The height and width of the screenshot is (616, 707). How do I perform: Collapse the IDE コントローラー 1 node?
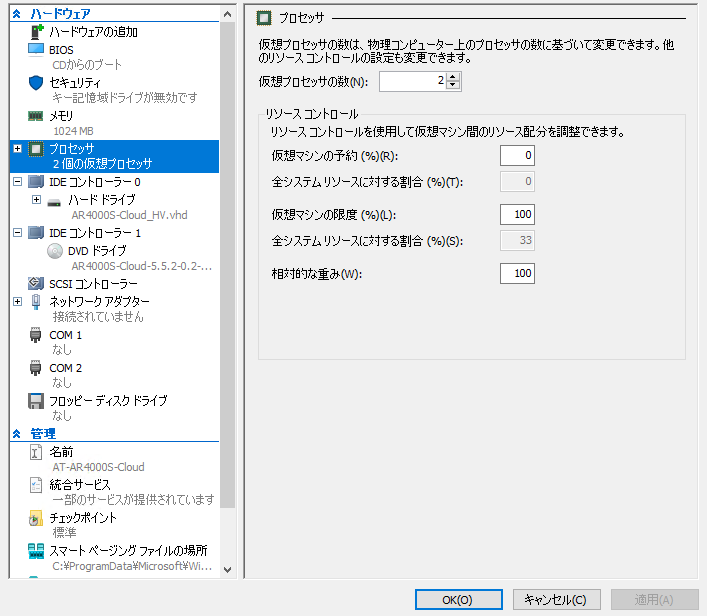pos(18,233)
